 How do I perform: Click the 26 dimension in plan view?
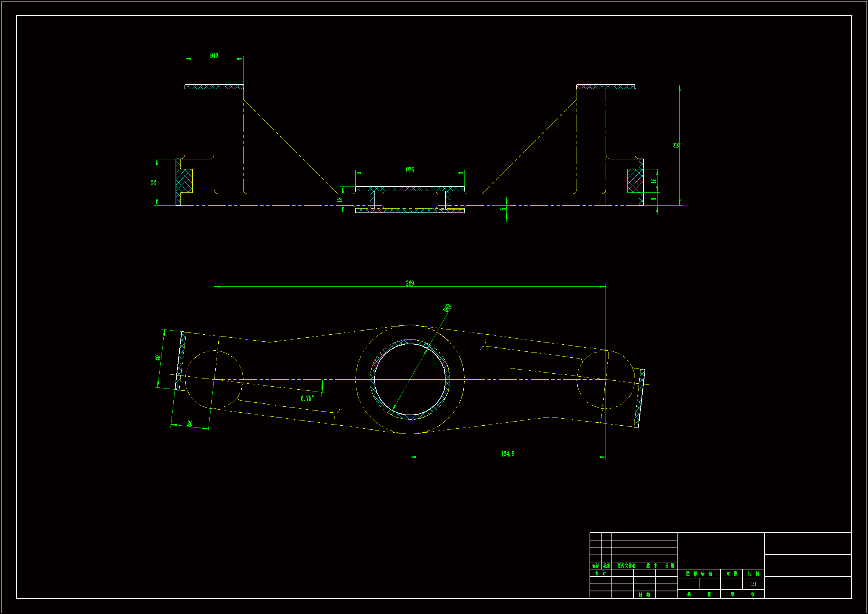pos(190,423)
